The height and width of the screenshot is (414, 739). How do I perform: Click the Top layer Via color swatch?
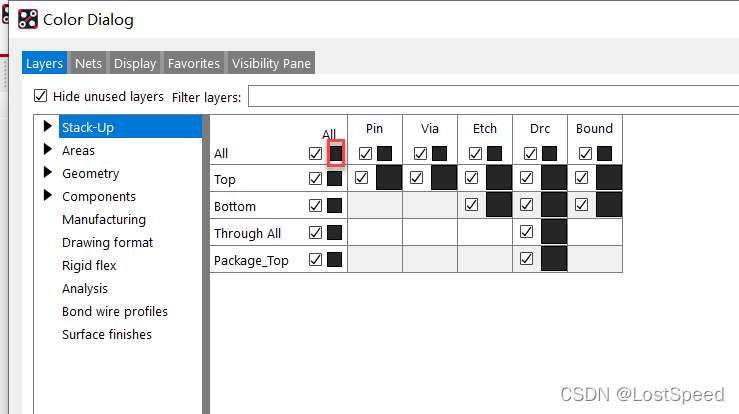(x=443, y=178)
